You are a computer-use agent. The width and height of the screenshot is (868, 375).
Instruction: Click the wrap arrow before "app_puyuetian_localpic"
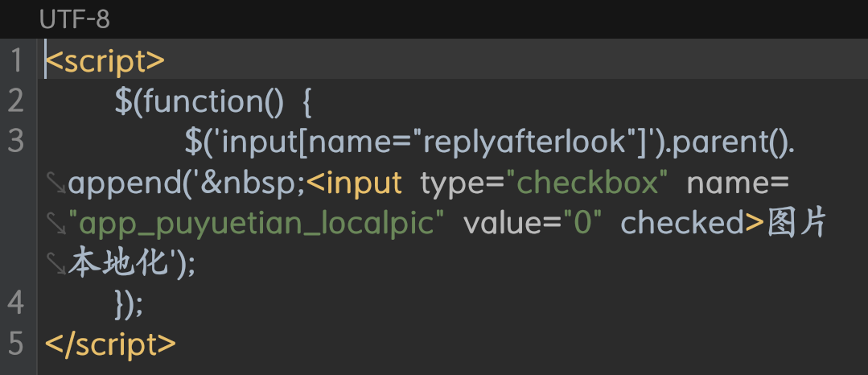tap(56, 223)
